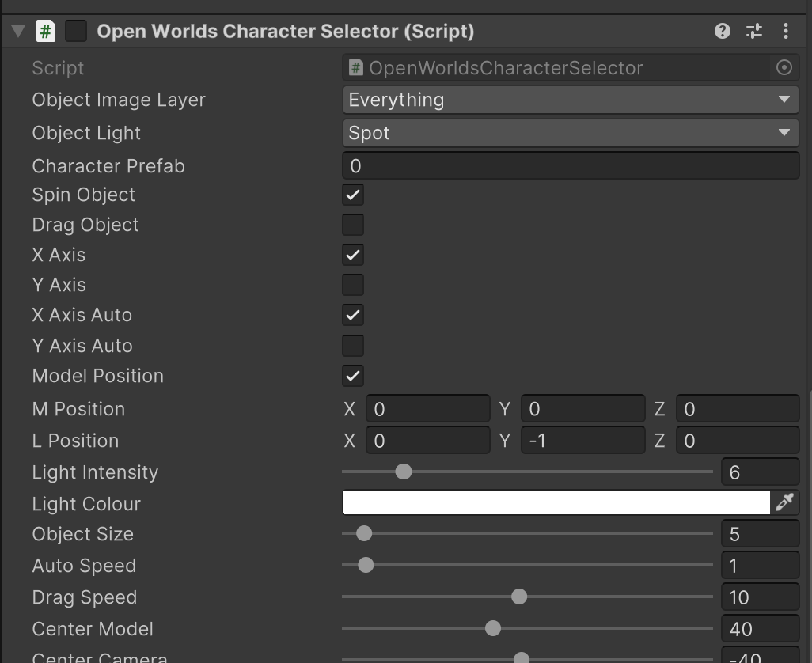Open the white Light Colour swatch
The image size is (812, 663).
[556, 502]
